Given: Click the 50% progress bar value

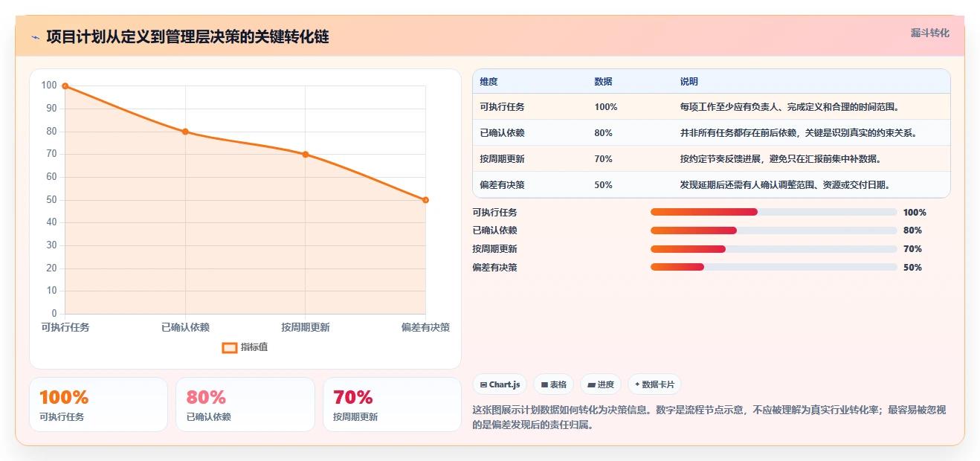Looking at the screenshot, I should [912, 268].
